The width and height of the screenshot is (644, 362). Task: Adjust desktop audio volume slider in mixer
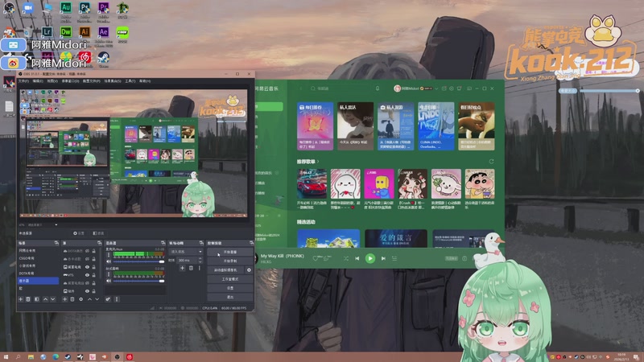point(138,281)
